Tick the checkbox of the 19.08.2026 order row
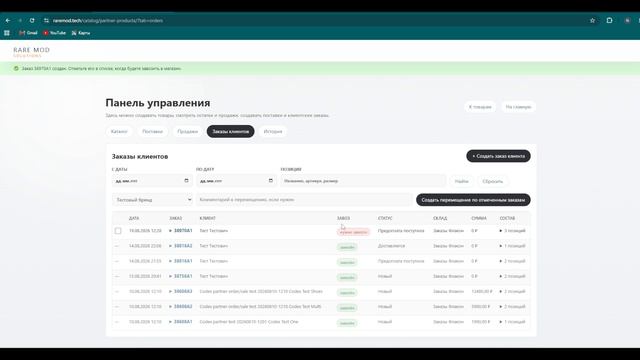640x360 pixels. pyautogui.click(x=118, y=231)
